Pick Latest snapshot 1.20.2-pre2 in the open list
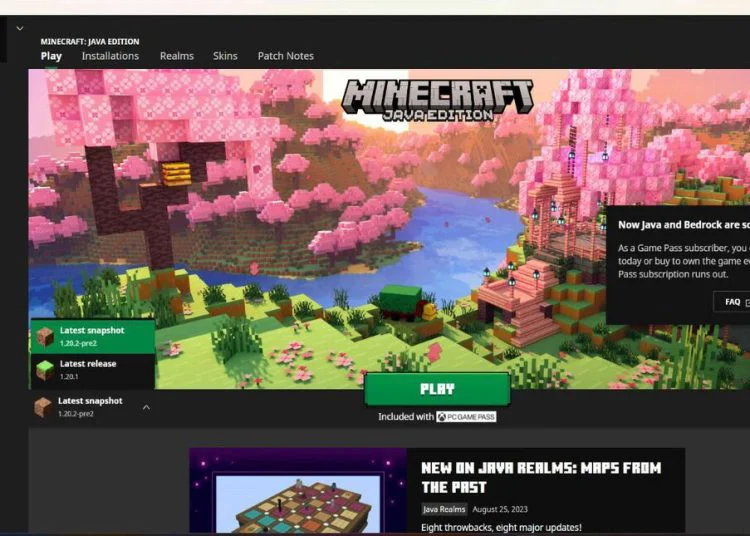The width and height of the screenshot is (750, 536). point(93,337)
